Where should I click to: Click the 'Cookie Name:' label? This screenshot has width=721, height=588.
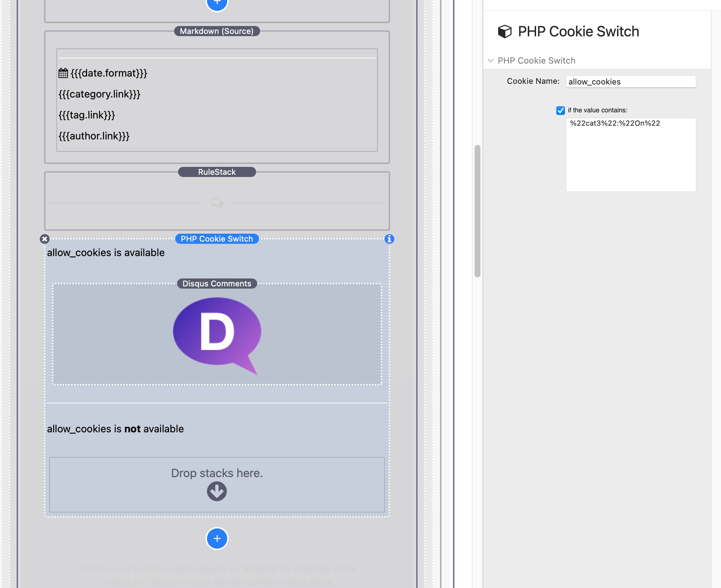click(533, 81)
